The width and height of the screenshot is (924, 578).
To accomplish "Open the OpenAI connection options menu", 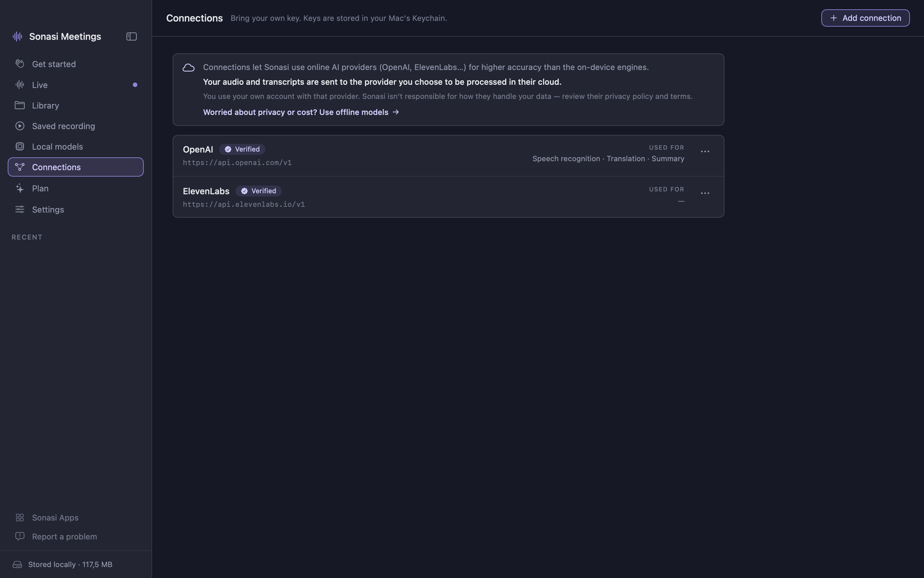I will [705, 151].
